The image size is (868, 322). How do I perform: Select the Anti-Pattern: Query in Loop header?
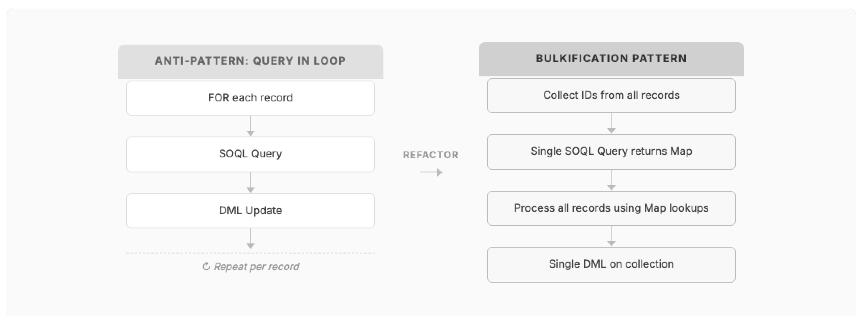tap(250, 61)
